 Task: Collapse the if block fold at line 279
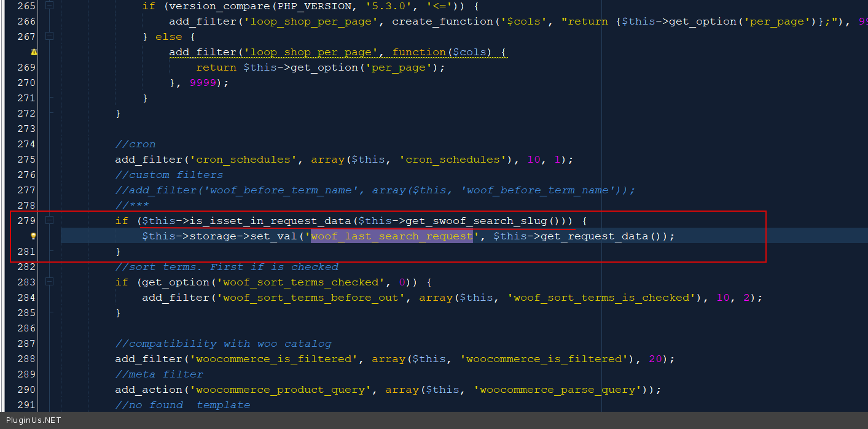click(x=49, y=220)
